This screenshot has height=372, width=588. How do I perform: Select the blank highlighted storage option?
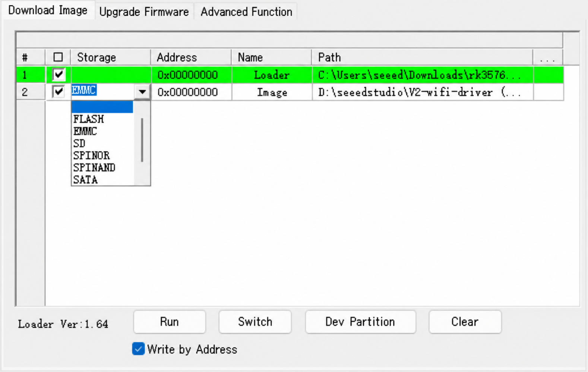(x=102, y=107)
